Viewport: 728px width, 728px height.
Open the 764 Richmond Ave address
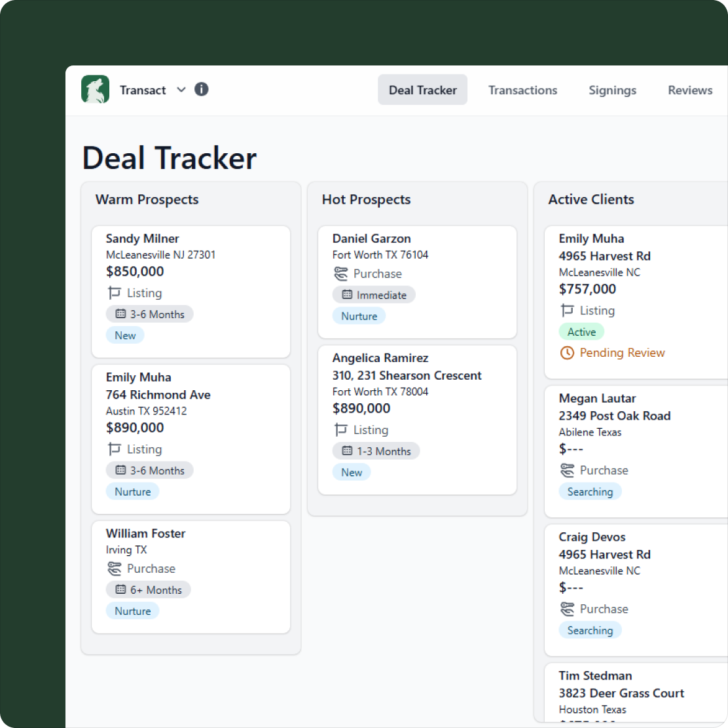click(158, 395)
